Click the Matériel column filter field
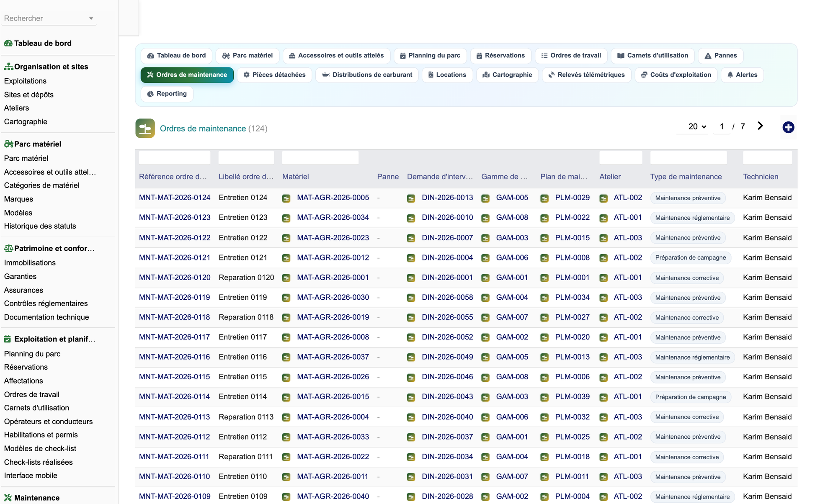This screenshot has width=815, height=504. pos(320,157)
